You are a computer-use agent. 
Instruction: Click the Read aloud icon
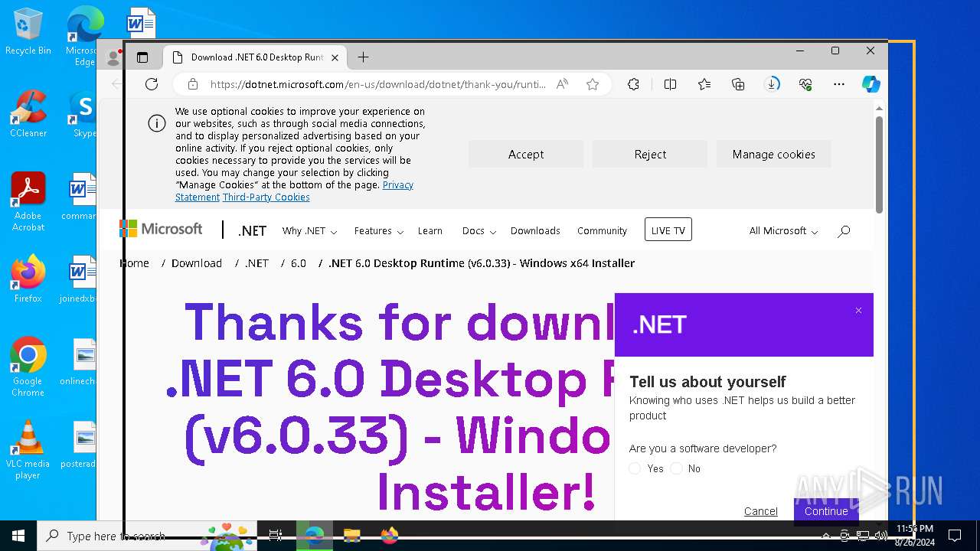pos(562,84)
